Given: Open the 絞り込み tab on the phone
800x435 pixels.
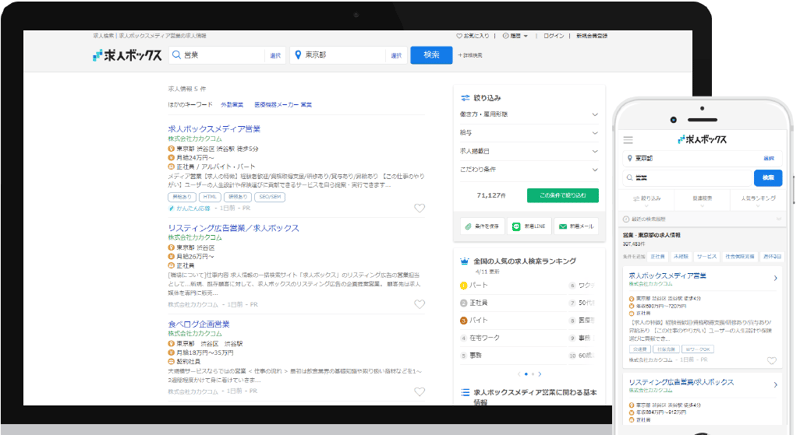Looking at the screenshot, I should (x=646, y=198).
